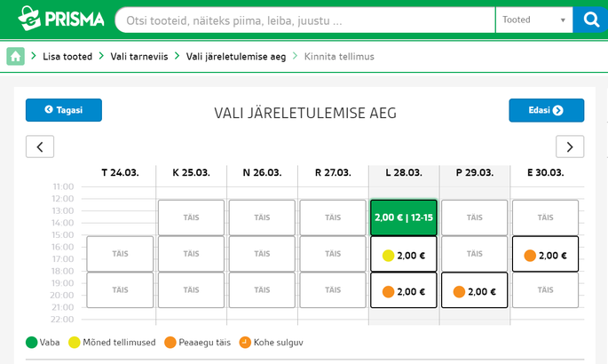This screenshot has width=608, height=364.
Task: Focus the product search field
Action: click(x=305, y=20)
